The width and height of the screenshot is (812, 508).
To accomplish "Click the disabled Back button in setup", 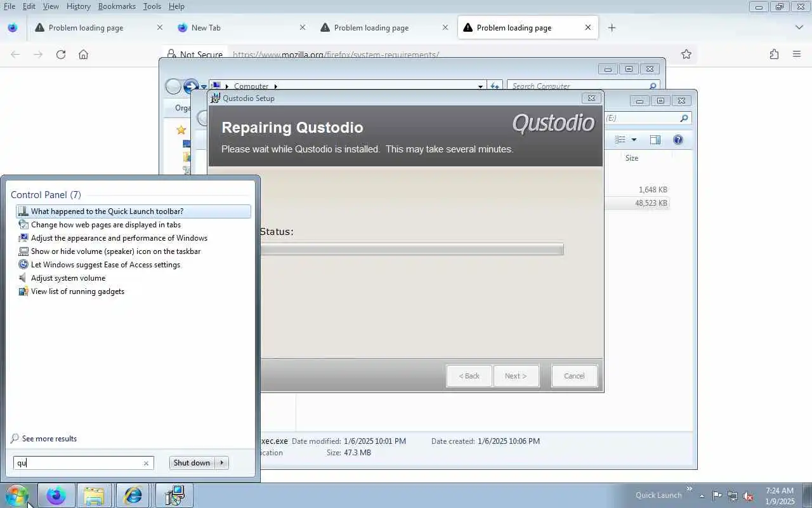I will point(469,376).
